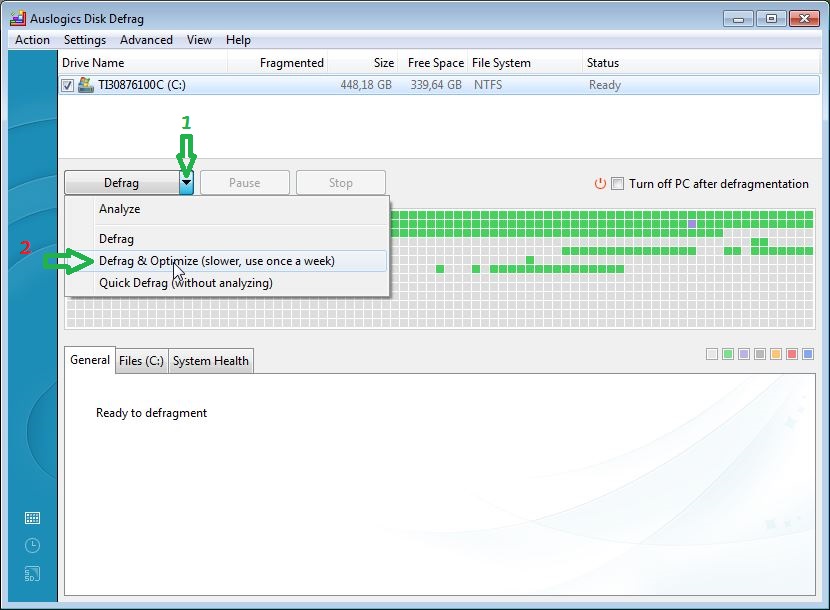Maximize the Auslogics Disk Defrag window
830x610 pixels.
(x=771, y=19)
